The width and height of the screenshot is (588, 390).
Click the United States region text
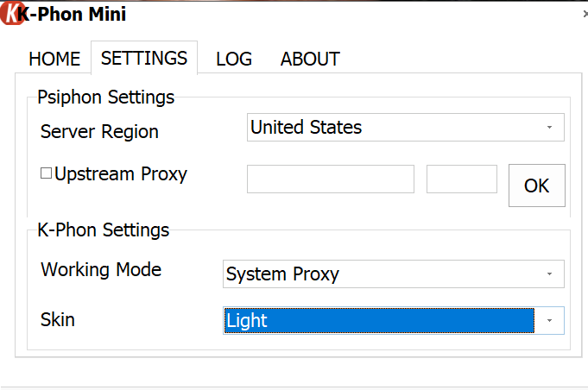tap(306, 128)
